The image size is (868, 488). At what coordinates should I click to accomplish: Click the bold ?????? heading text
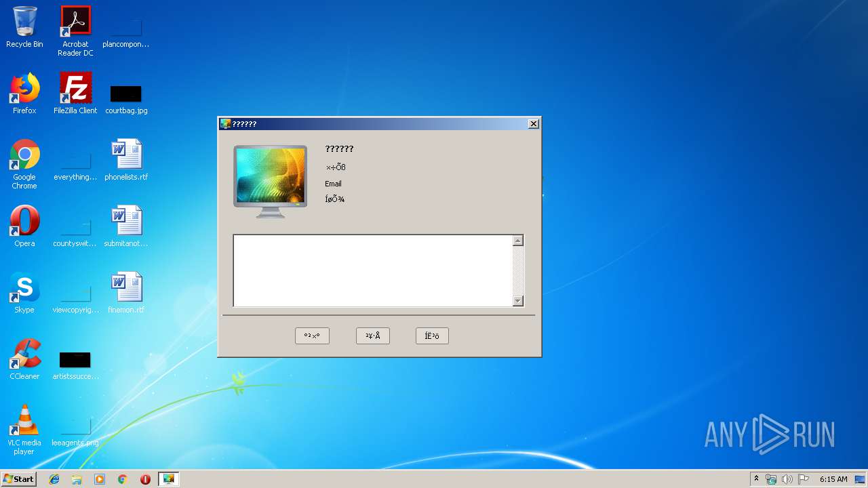[339, 149]
